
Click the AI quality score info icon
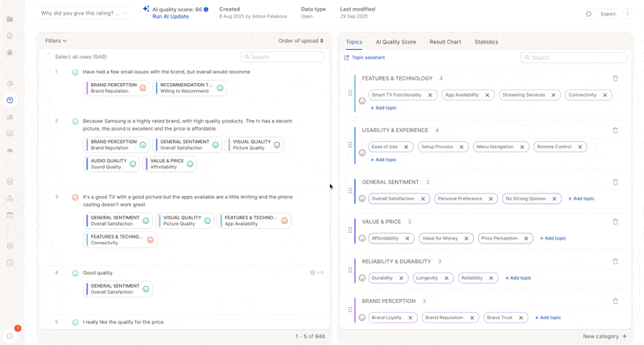[206, 10]
